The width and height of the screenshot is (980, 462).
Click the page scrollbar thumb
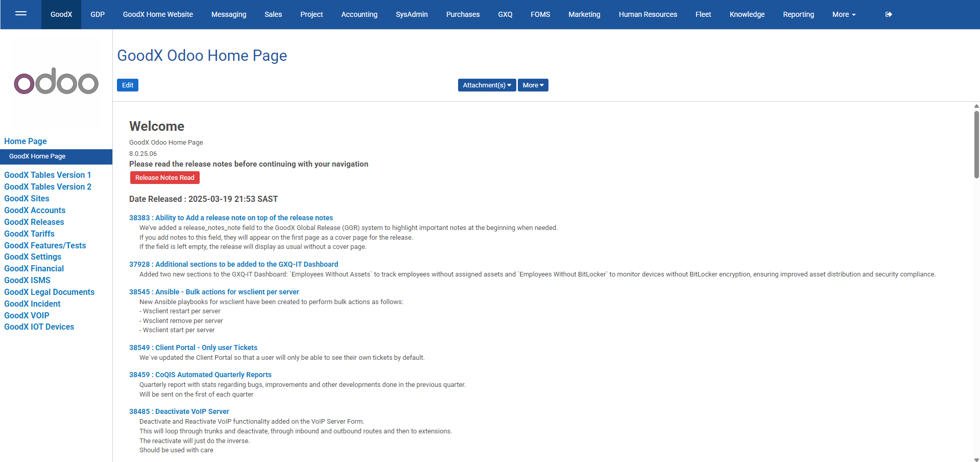tap(976, 145)
